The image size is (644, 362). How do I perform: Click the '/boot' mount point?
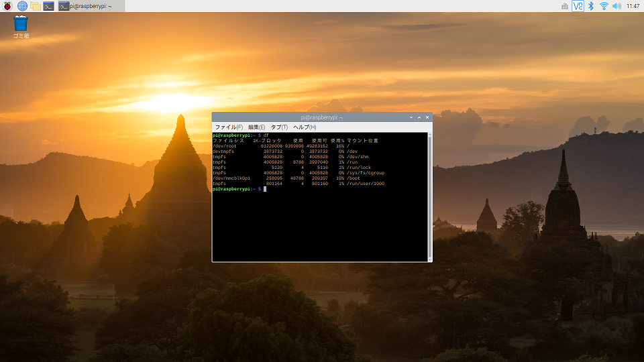click(x=354, y=178)
